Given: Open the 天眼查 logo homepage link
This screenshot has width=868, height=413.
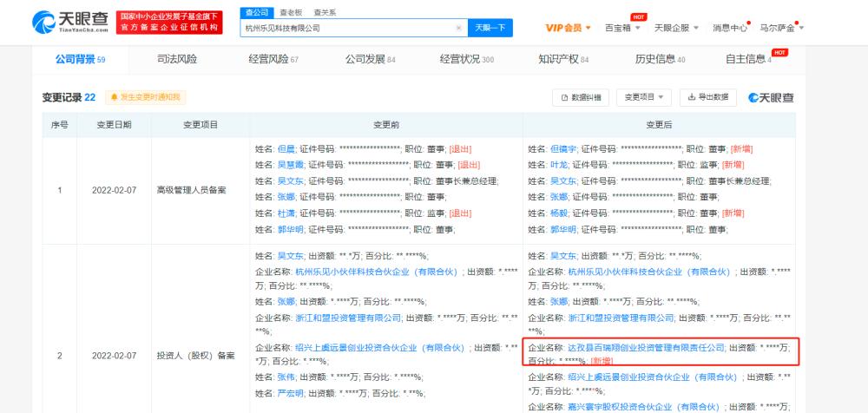Looking at the screenshot, I should (x=70, y=23).
